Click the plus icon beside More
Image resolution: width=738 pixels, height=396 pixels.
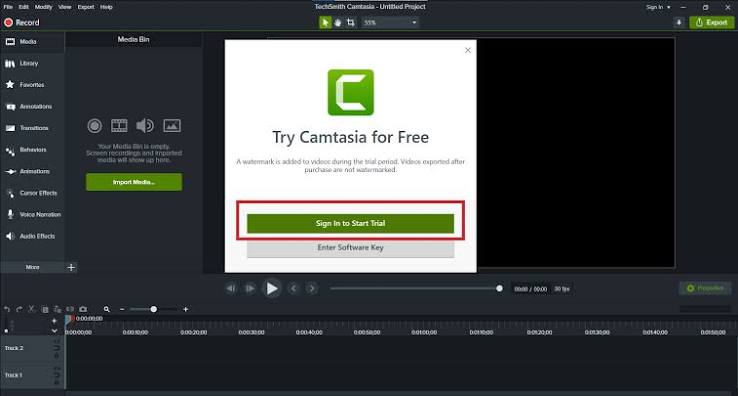click(x=71, y=267)
